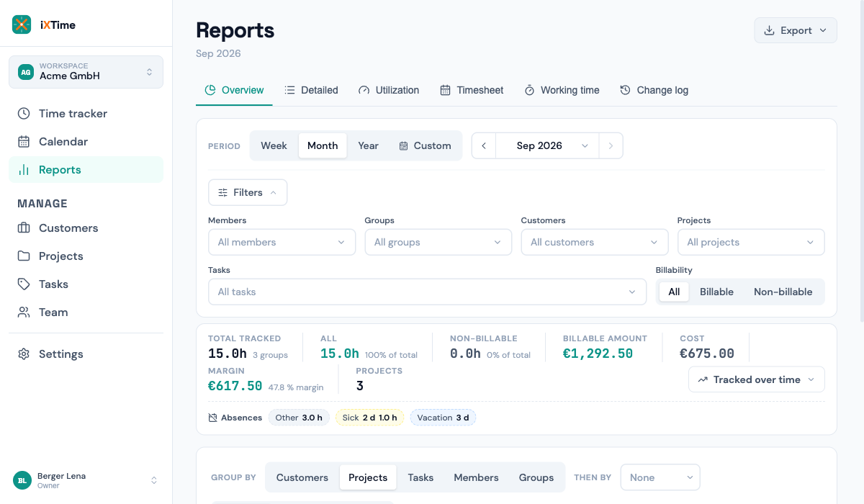Click the download icon on Export
The image size is (864, 504).
[x=769, y=30]
